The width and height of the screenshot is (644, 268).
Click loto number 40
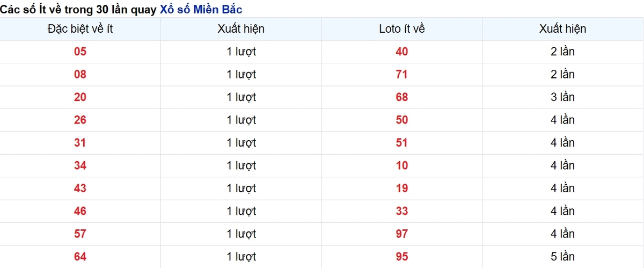click(402, 52)
